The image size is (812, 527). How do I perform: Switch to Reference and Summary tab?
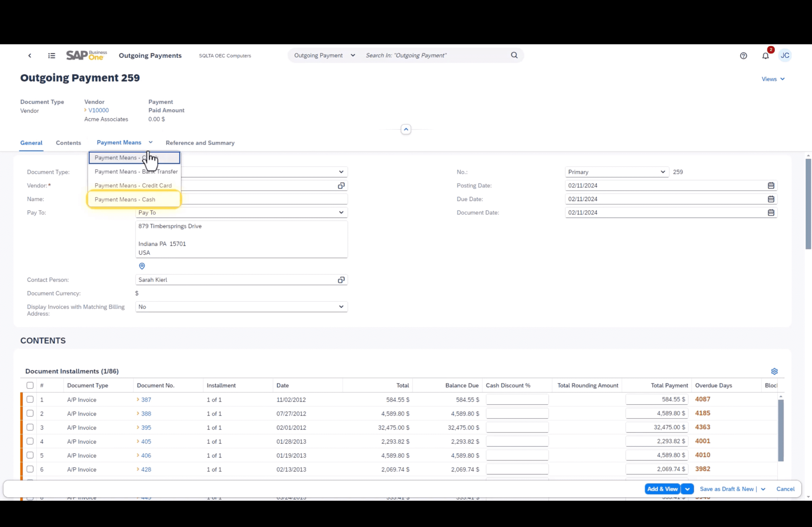pos(200,143)
